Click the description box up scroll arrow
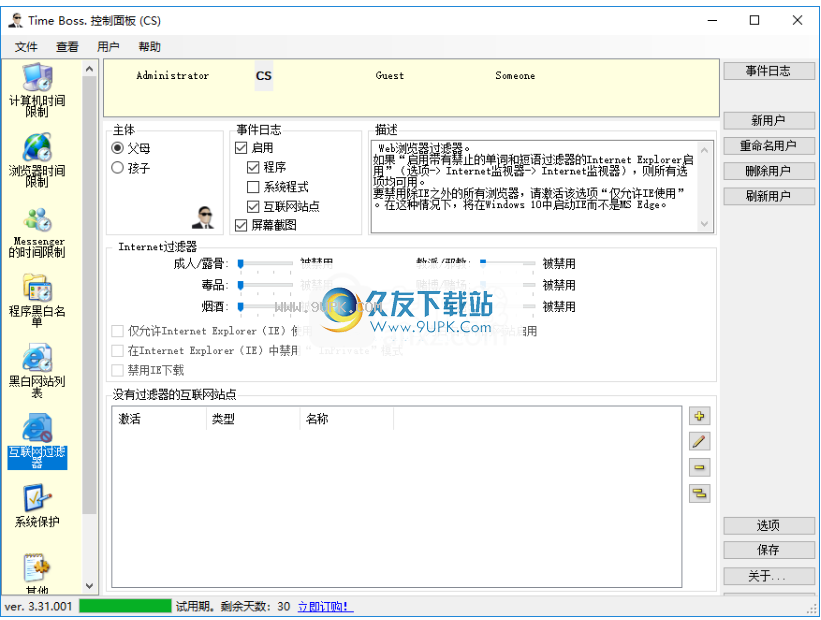Image resolution: width=821 pixels, height=620 pixels. click(x=705, y=150)
